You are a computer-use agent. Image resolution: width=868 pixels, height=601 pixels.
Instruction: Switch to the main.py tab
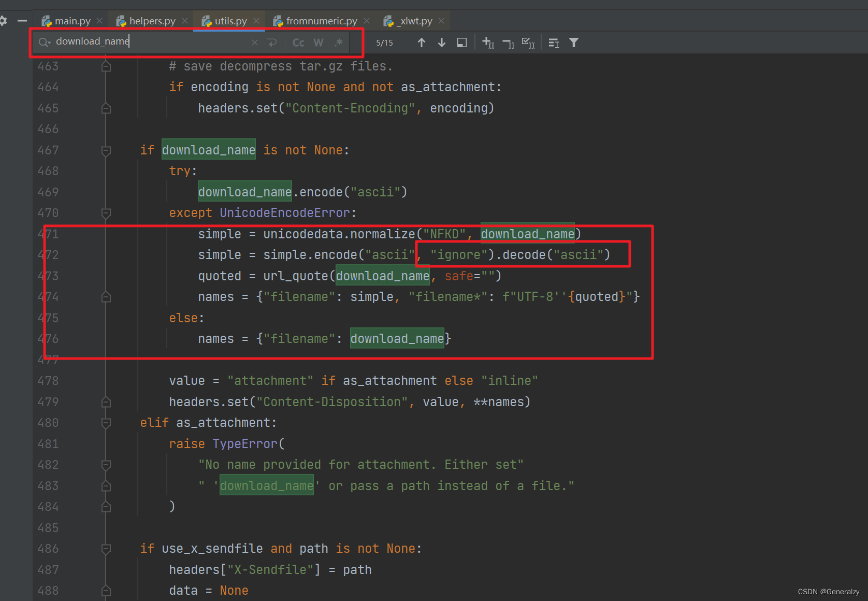coord(73,21)
